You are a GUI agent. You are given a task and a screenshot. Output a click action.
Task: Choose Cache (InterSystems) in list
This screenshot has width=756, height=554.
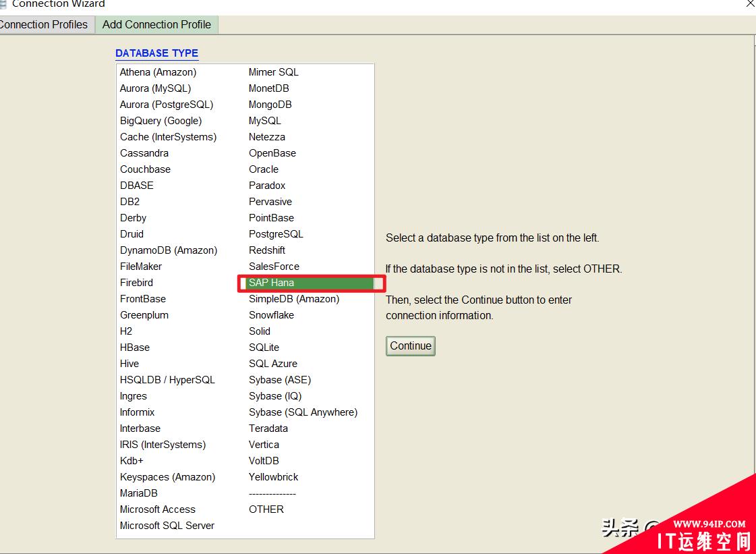click(169, 137)
